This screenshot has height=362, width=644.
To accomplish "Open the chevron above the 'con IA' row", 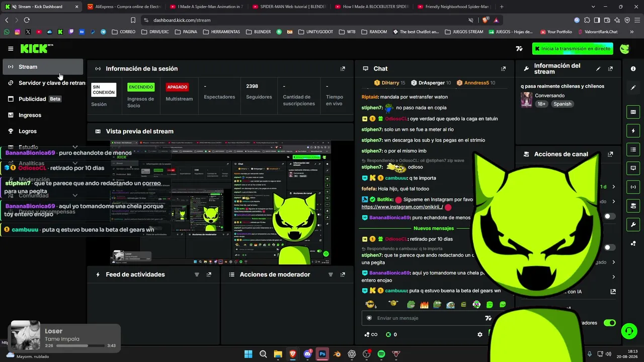I will (x=613, y=277).
